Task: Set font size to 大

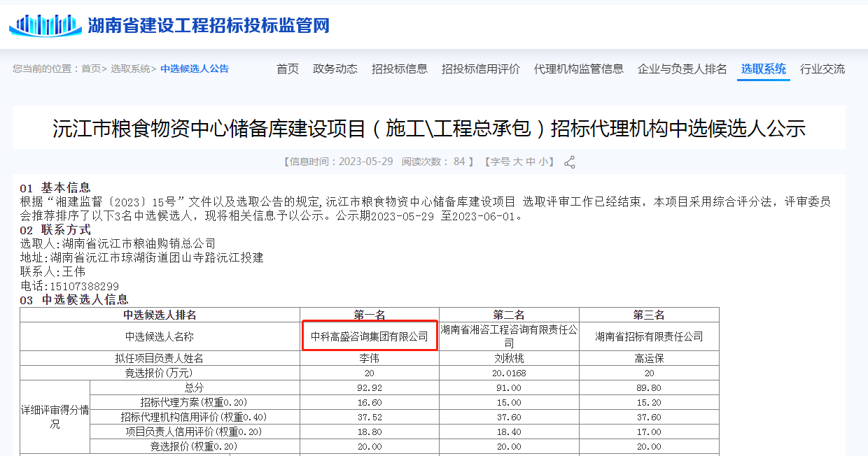Action: (x=518, y=162)
